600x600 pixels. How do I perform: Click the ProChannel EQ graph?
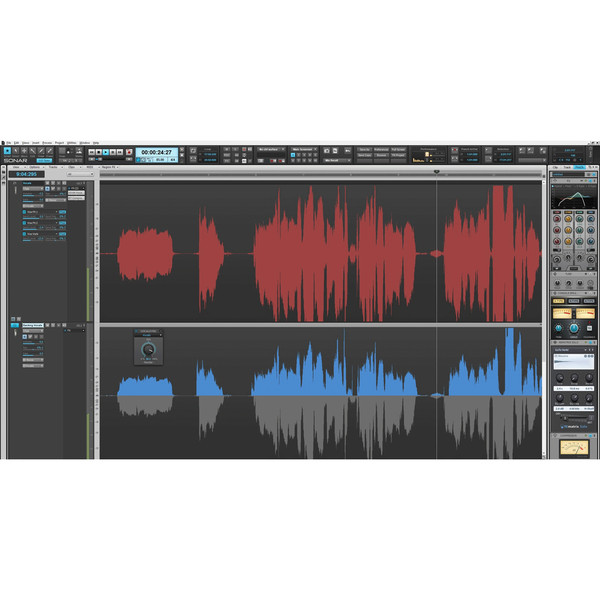tap(573, 198)
